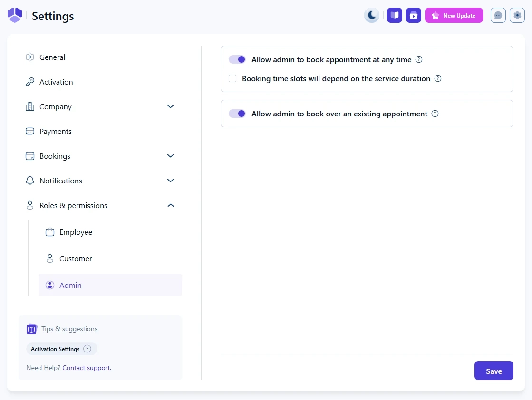Select the Employee permissions item
This screenshot has height=400, width=532.
[76, 232]
